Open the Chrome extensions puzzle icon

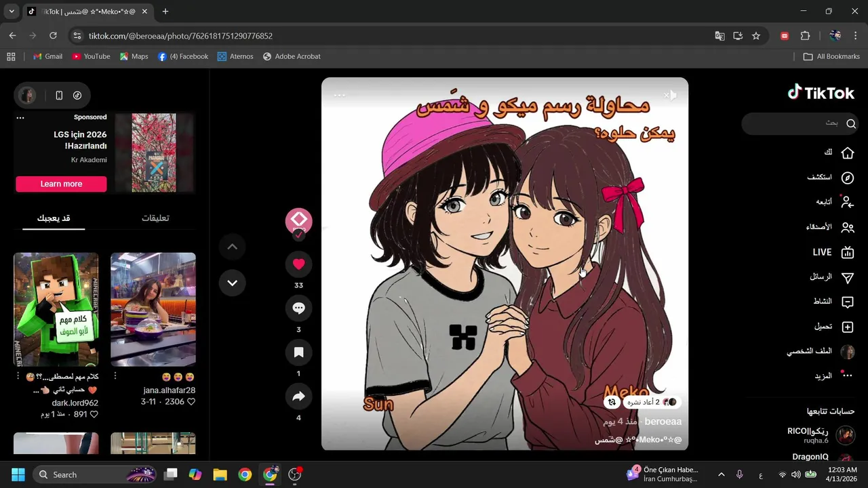coord(806,36)
